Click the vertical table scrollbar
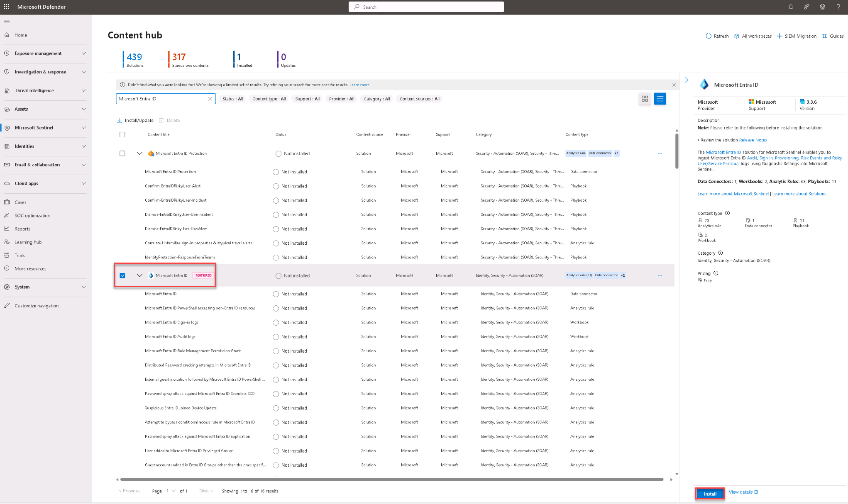This screenshot has height=504, width=848. (x=677, y=151)
